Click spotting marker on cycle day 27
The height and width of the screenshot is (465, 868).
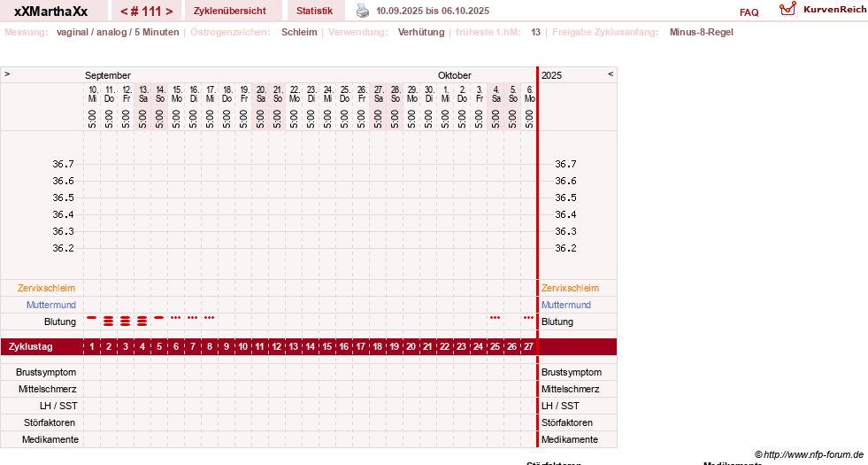coord(528,318)
